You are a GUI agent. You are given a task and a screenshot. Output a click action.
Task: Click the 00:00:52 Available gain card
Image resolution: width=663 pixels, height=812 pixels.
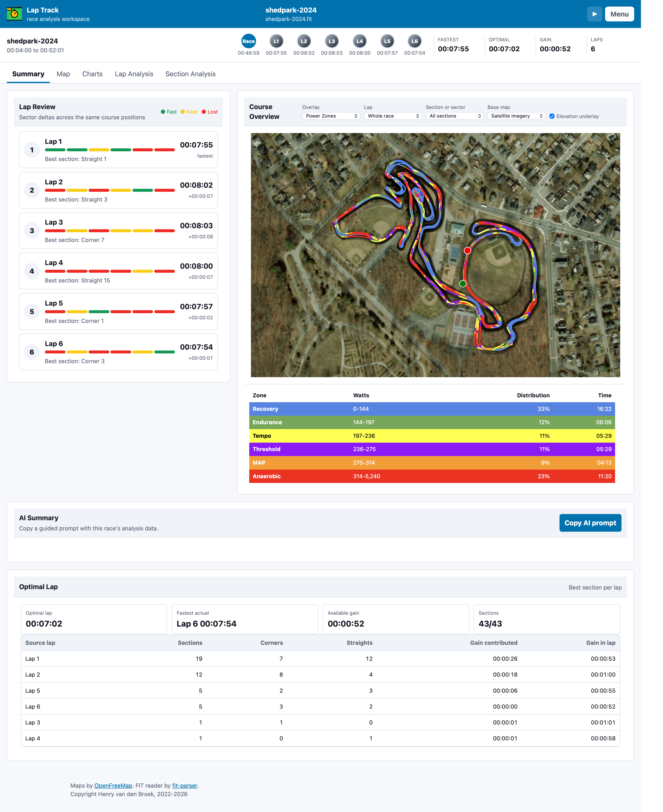pos(396,619)
